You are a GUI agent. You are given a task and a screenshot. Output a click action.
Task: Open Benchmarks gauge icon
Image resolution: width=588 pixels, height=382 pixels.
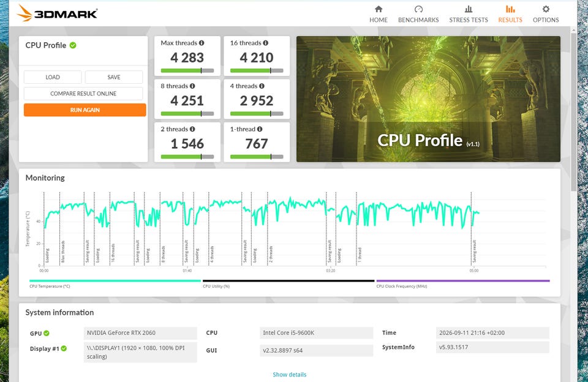[x=418, y=9]
